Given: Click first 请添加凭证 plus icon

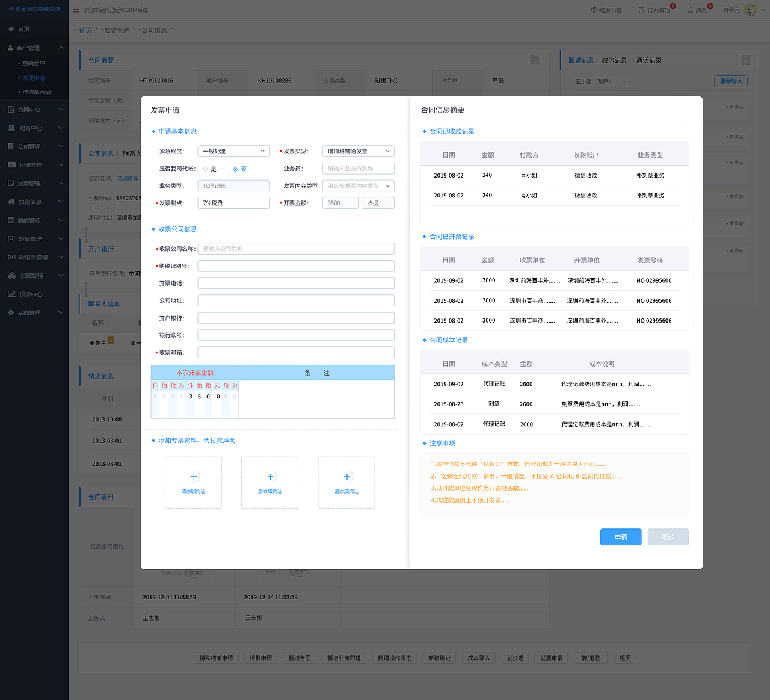Looking at the screenshot, I should [194, 476].
